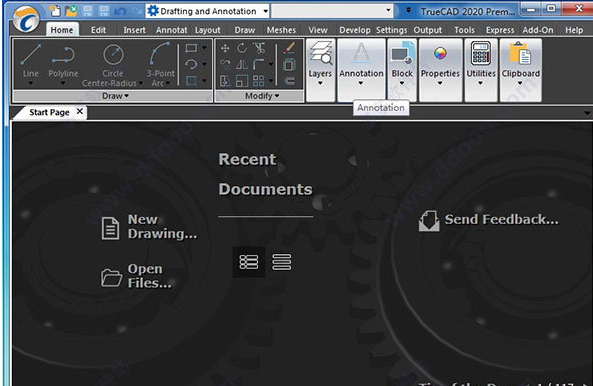Open the Drafting and Annotation workspace dropdown
Screen dimensions: 593x386
tap(208, 11)
